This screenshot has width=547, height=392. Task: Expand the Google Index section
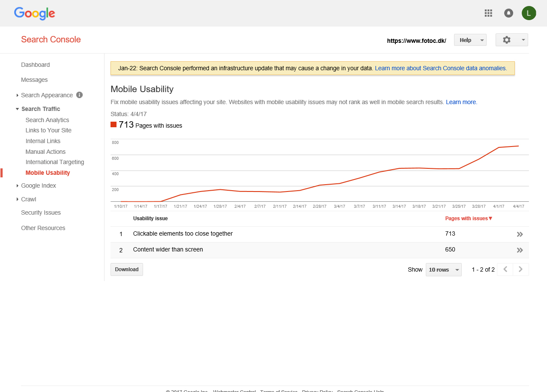coord(17,186)
